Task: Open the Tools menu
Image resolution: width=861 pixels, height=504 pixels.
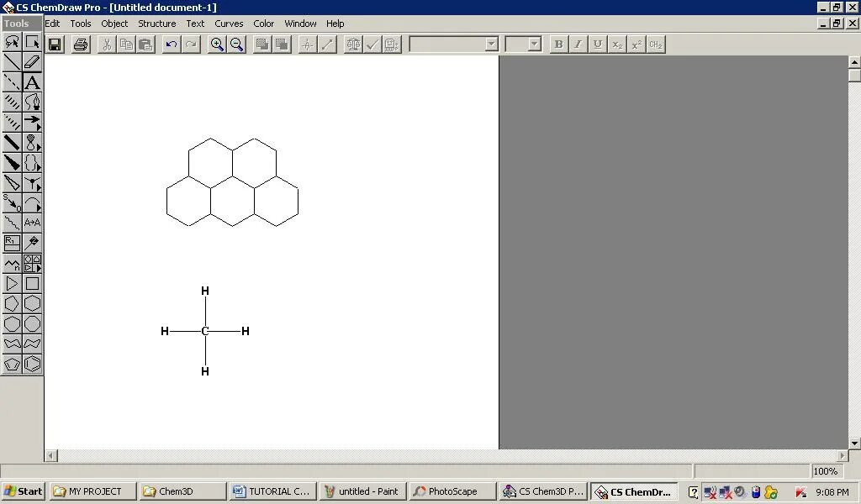Action: (80, 24)
